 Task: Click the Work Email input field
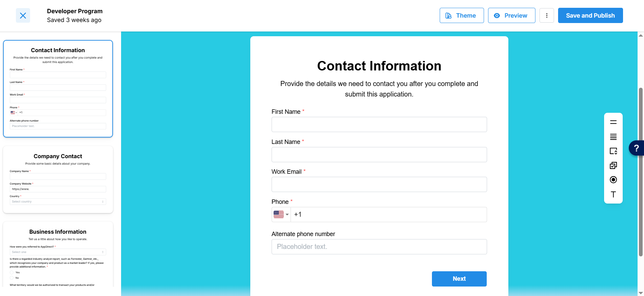pos(379,185)
